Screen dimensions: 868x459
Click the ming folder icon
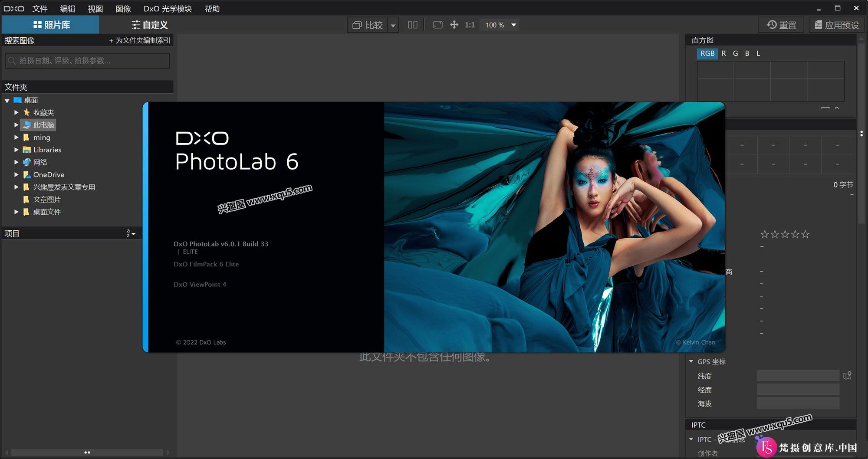pos(26,137)
